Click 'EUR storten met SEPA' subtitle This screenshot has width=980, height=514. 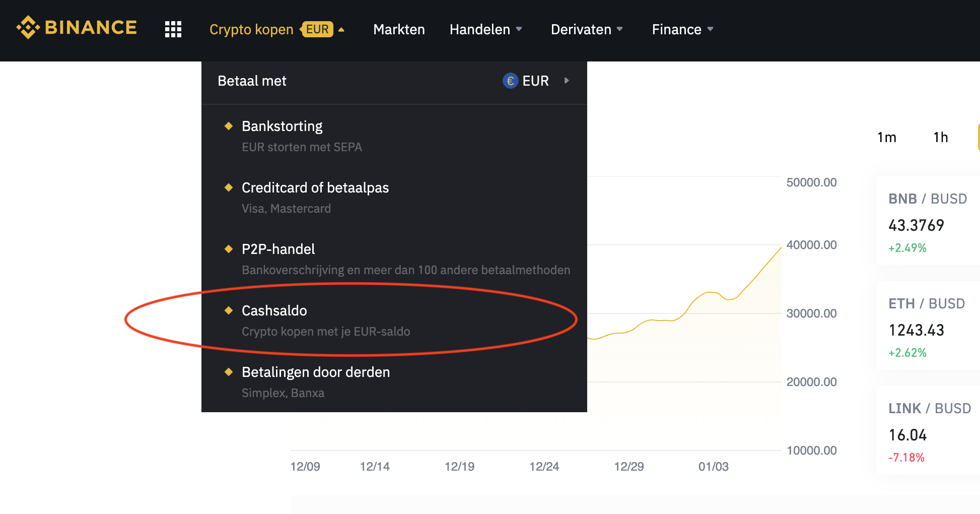pyautogui.click(x=302, y=147)
